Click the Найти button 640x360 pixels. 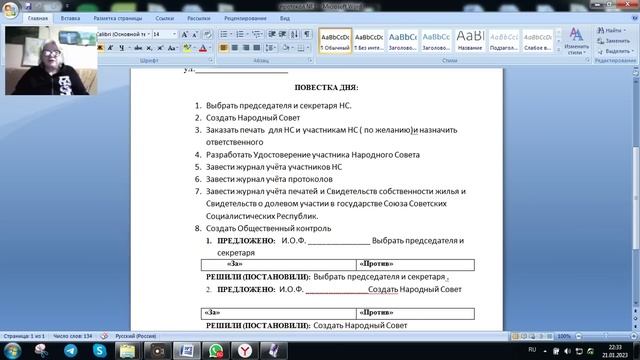(x=611, y=31)
